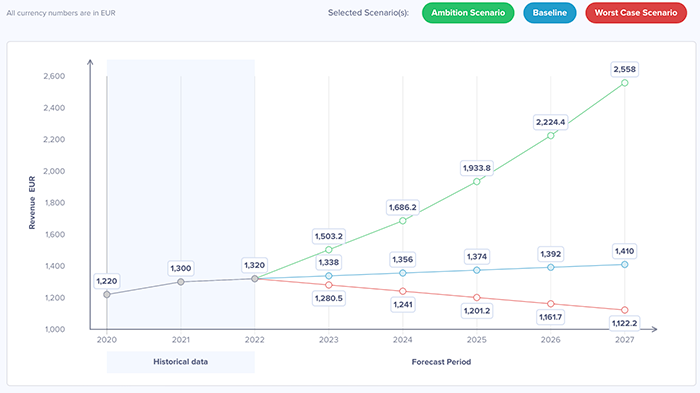Image resolution: width=700 pixels, height=393 pixels.
Task: Click the 1,000 y-axis tick label
Action: point(55,329)
